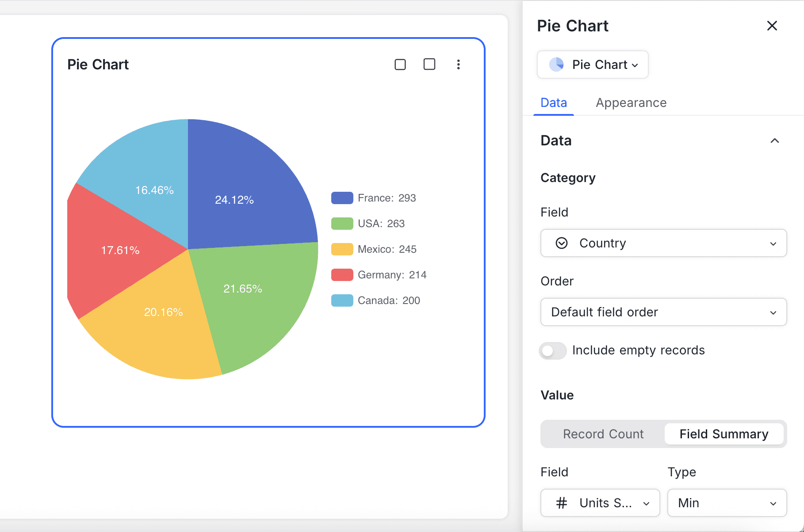Close the Pie Chart settings panel
This screenshot has height=532, width=804.
[x=772, y=26]
